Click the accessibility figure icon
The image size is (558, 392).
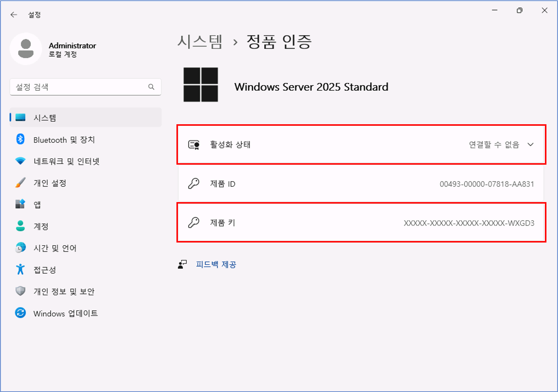click(x=20, y=269)
